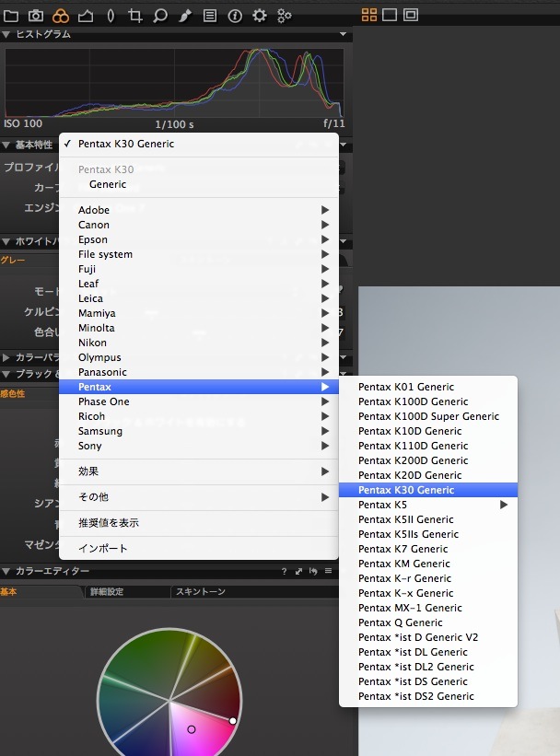Open Color Editor panel menu icon
This screenshot has height=756, width=560.
point(329,571)
